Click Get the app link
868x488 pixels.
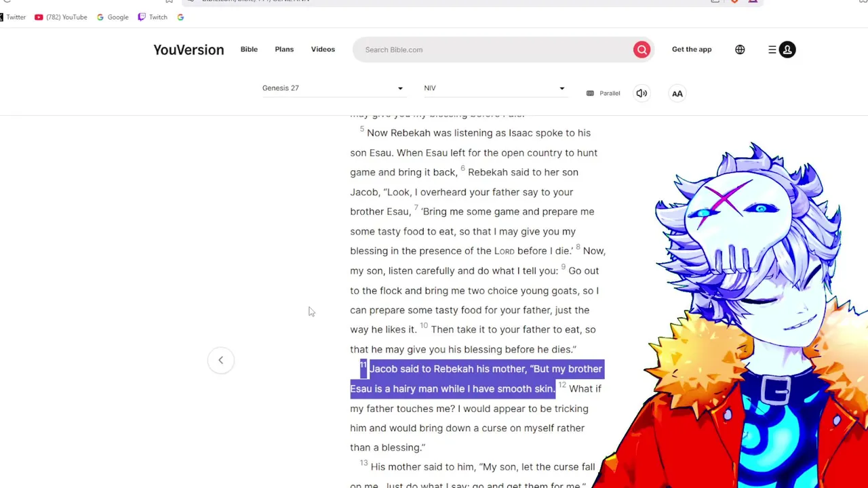pyautogui.click(x=692, y=49)
